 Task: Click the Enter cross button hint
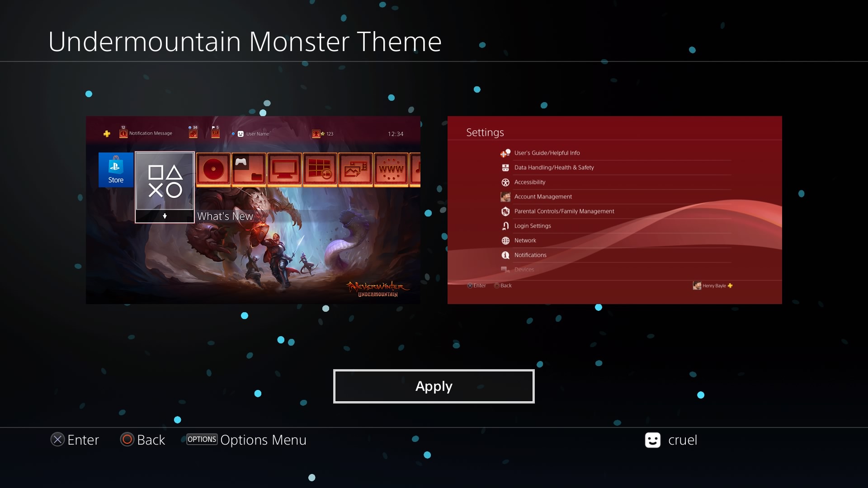[75, 440]
